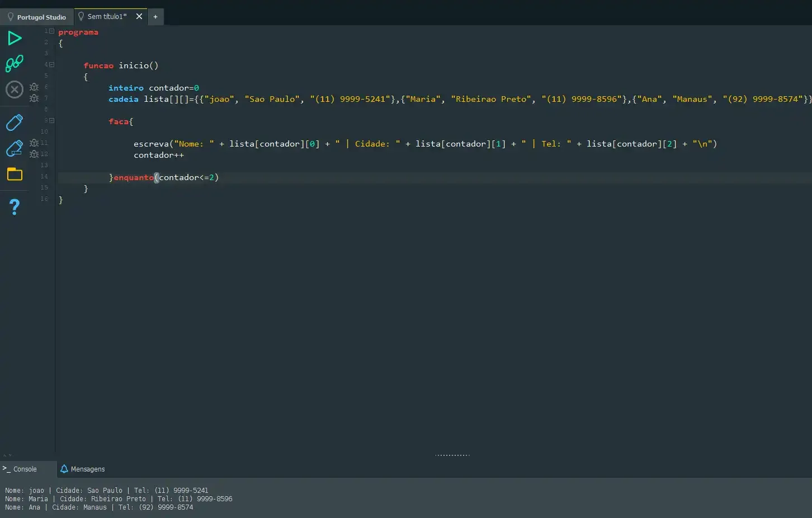Click the "\n" string on line 11
This screenshot has width=812, height=518.
[x=702, y=144]
